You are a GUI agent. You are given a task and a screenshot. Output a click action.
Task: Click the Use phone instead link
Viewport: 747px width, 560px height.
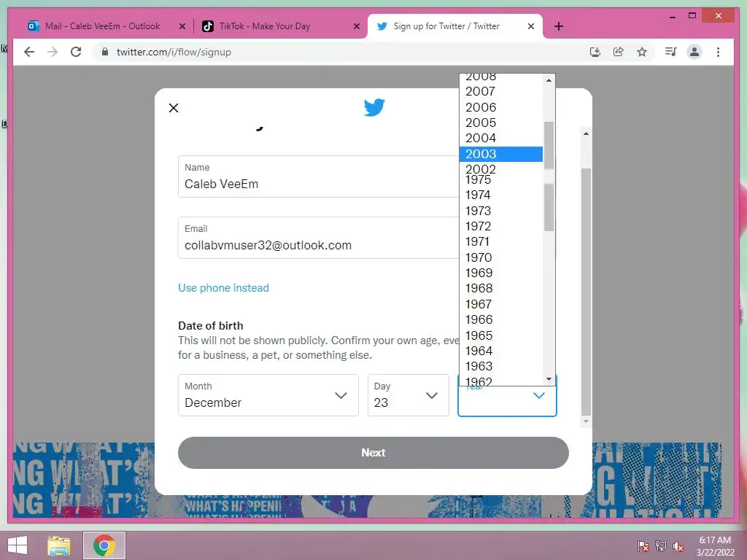(223, 287)
